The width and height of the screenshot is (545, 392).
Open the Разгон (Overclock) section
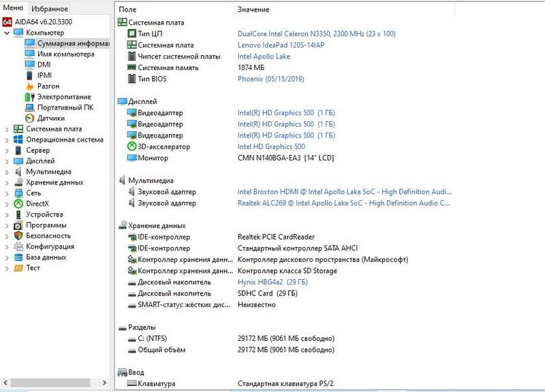[x=46, y=86]
